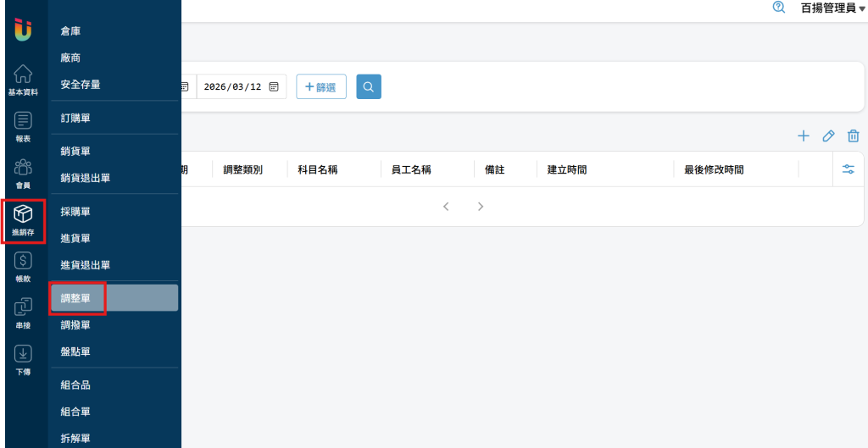Click the 篩選 filter button
Image resolution: width=868 pixels, height=448 pixels.
pyautogui.click(x=321, y=86)
